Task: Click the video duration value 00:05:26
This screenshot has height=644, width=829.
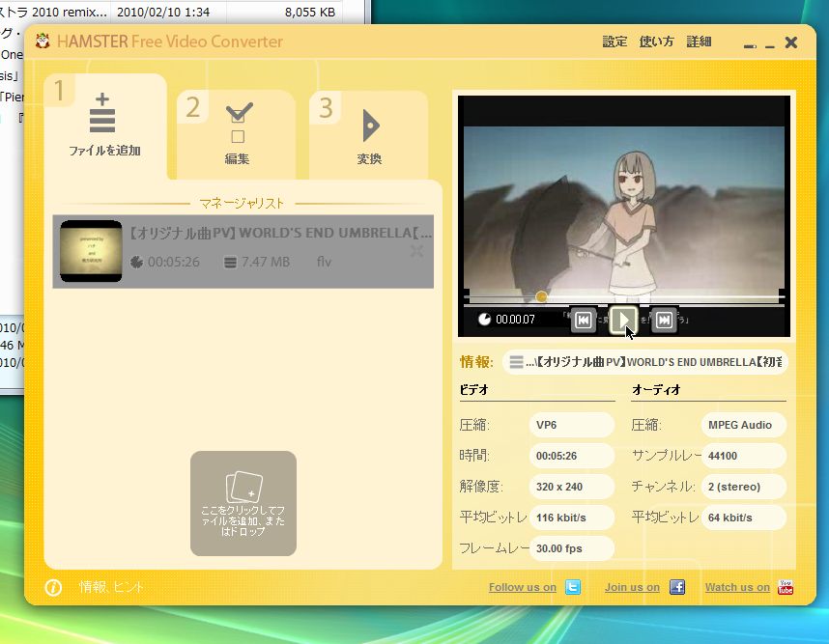Action: point(572,456)
